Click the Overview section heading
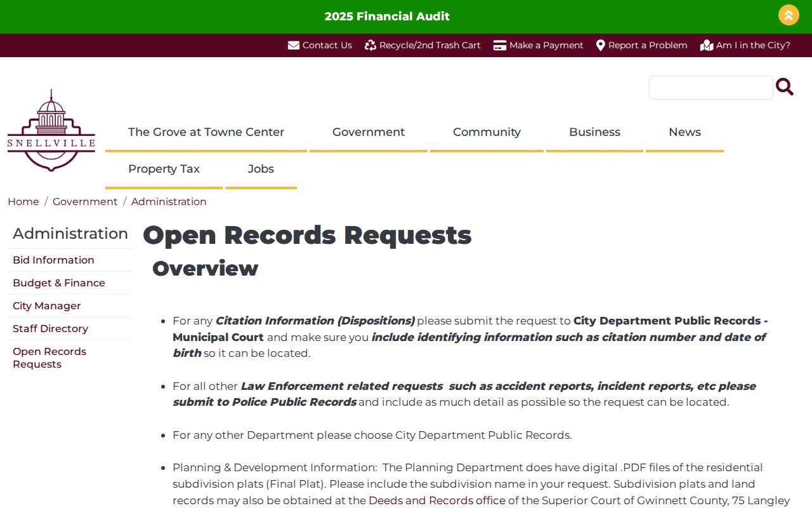This screenshot has width=812, height=508. [x=205, y=268]
